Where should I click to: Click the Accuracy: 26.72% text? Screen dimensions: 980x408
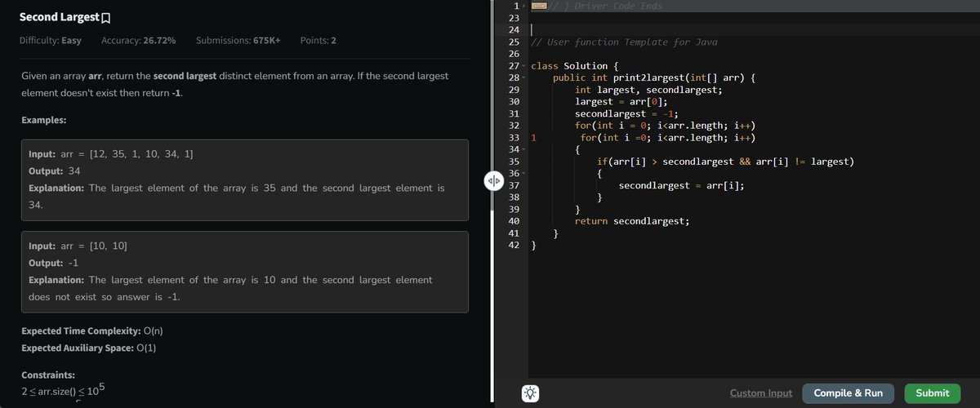[138, 40]
